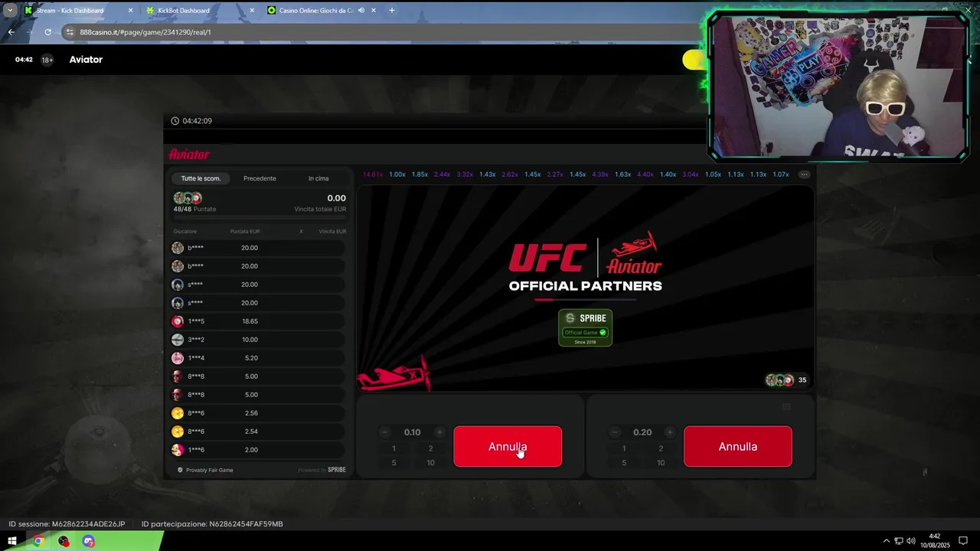The image size is (980, 551).
Task: Mute the Casino Online tab audio icon
Action: coord(361,11)
